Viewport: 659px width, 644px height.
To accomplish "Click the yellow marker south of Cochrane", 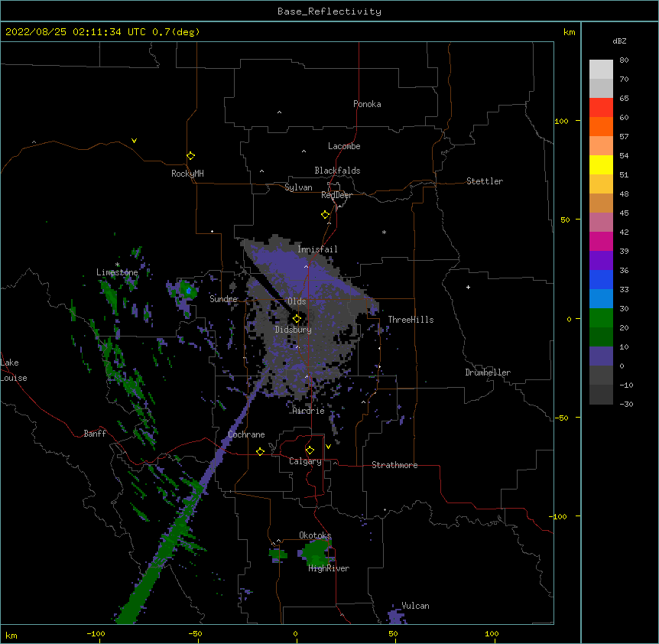I will pos(260,451).
